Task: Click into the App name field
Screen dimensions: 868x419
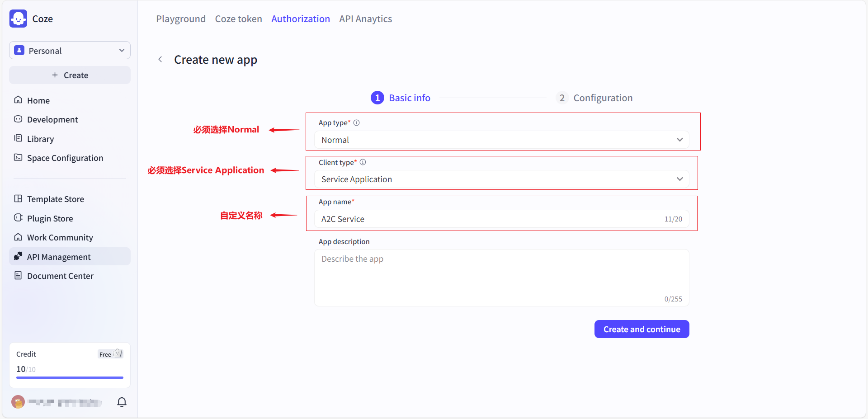Action: tap(488, 219)
